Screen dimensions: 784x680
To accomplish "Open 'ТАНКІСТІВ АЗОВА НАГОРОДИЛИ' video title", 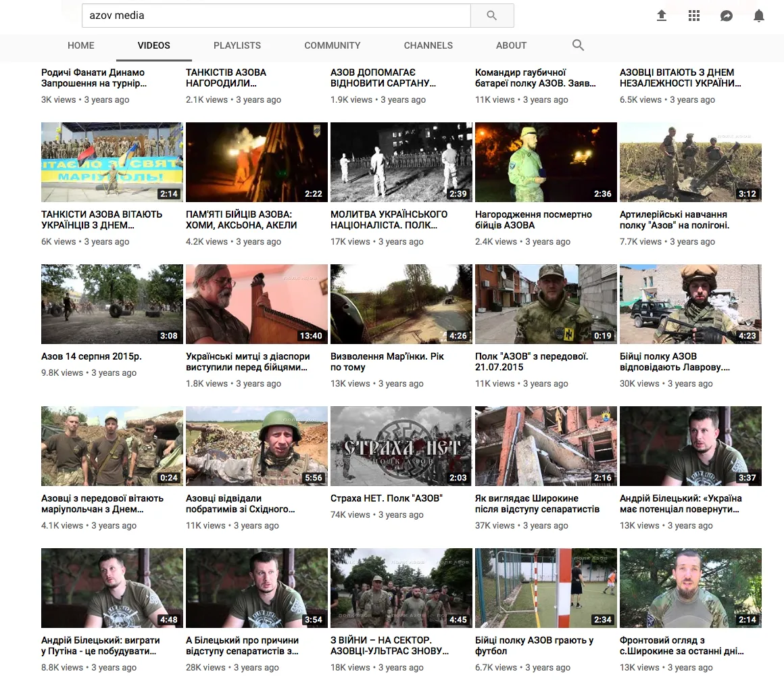I will pos(226,78).
